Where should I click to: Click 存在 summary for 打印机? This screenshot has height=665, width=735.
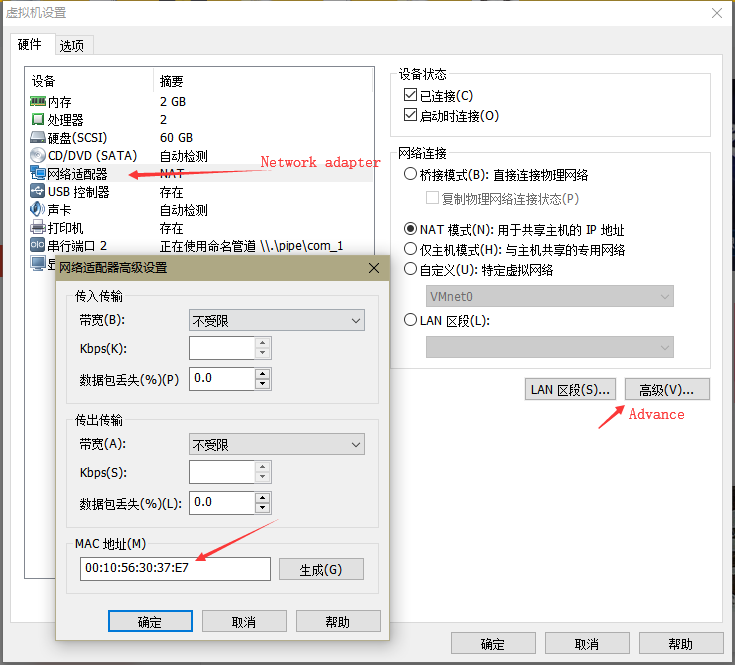[172, 228]
